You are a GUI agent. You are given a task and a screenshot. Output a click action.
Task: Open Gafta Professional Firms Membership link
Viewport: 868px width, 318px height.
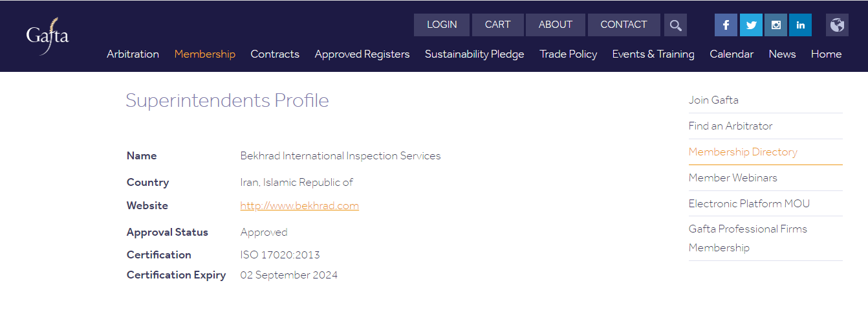coord(748,238)
